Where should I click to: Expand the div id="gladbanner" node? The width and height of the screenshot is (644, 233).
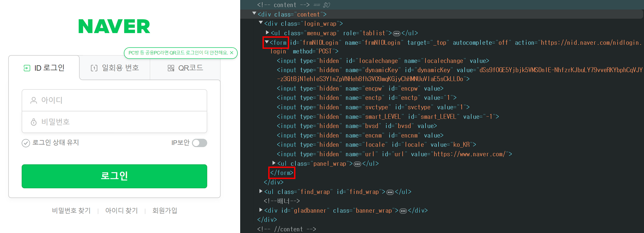[x=261, y=210]
